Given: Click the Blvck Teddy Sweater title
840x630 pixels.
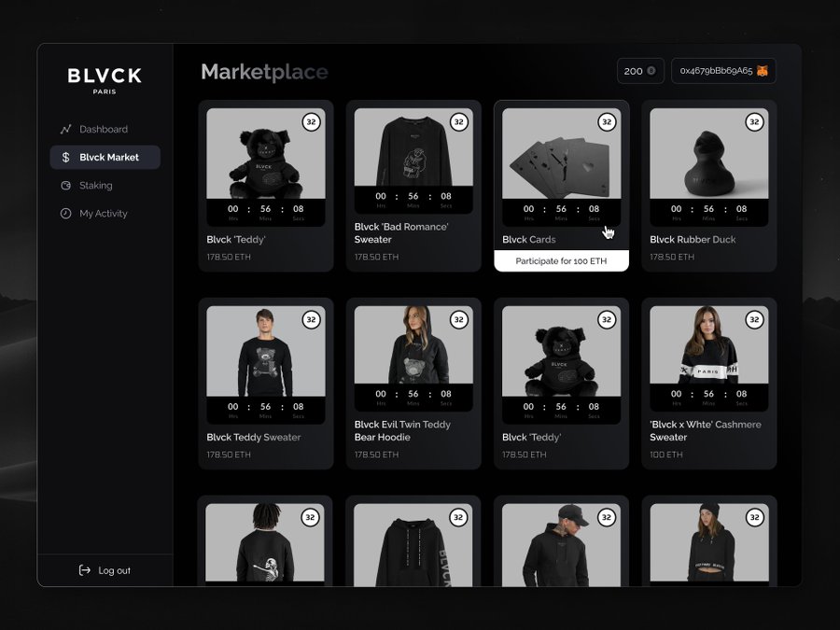Looking at the screenshot, I should pos(254,437).
